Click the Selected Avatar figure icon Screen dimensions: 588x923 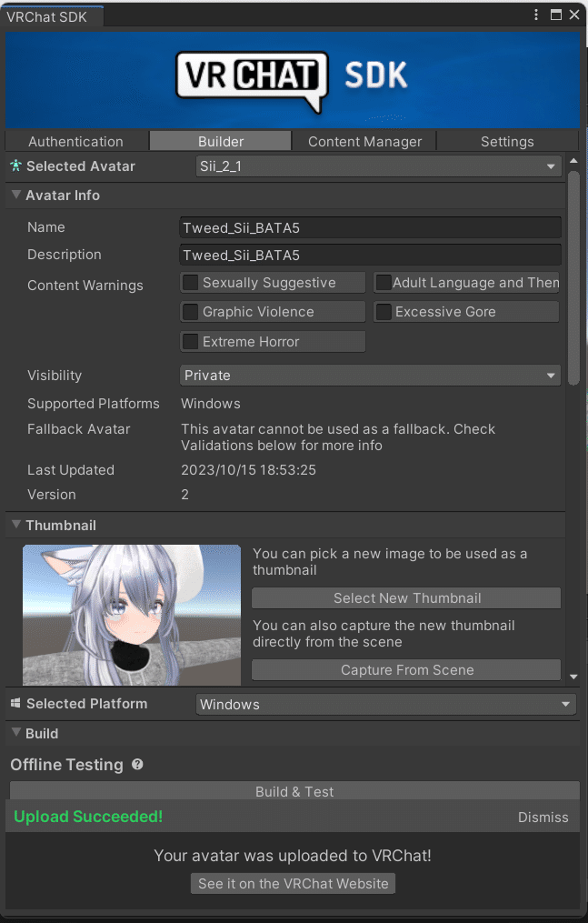point(15,166)
